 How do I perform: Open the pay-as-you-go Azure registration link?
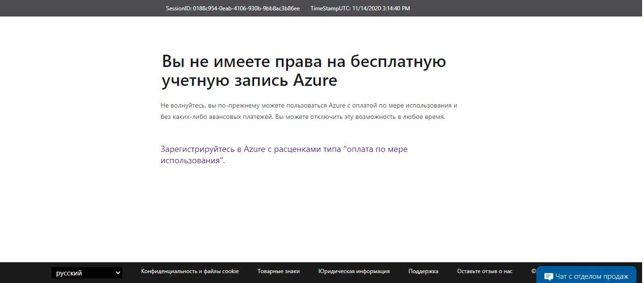point(284,155)
